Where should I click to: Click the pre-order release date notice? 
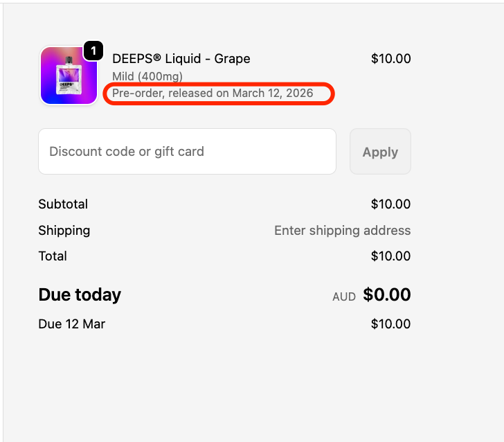213,93
